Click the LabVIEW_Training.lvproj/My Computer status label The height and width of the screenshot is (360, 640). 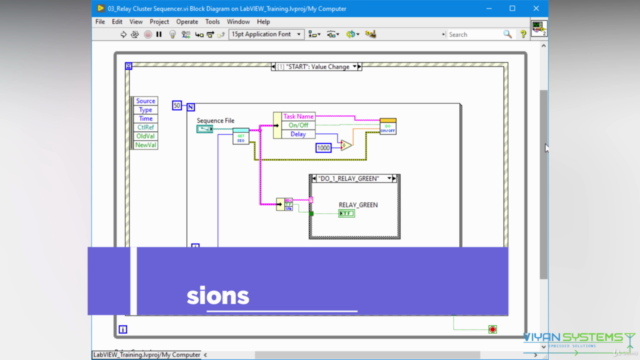tap(147, 355)
